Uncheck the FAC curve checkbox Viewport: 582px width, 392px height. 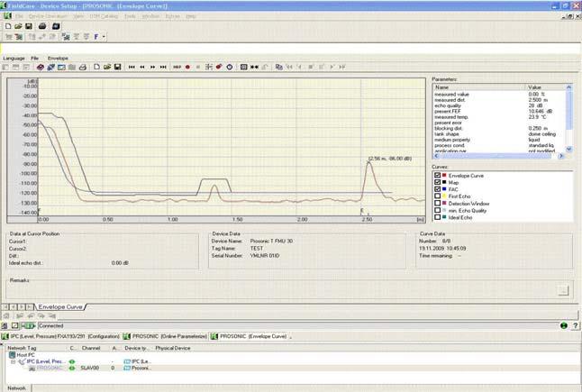click(x=437, y=189)
